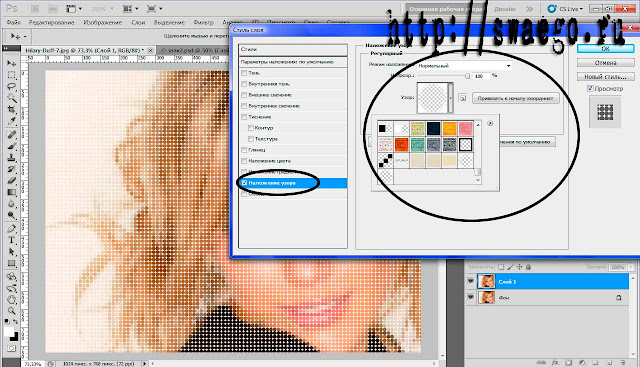Toggle the Просмотр preview checkbox
Screen dimensions: 640x367
coord(590,88)
